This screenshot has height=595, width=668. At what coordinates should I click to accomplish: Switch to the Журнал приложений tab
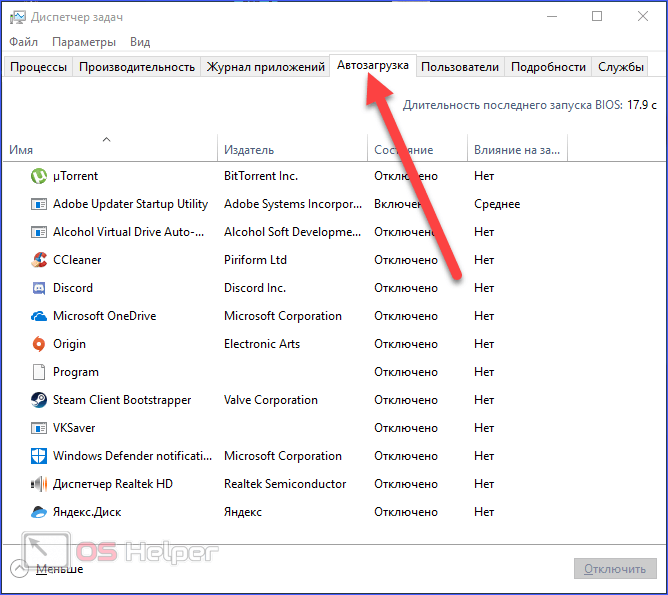coord(265,67)
